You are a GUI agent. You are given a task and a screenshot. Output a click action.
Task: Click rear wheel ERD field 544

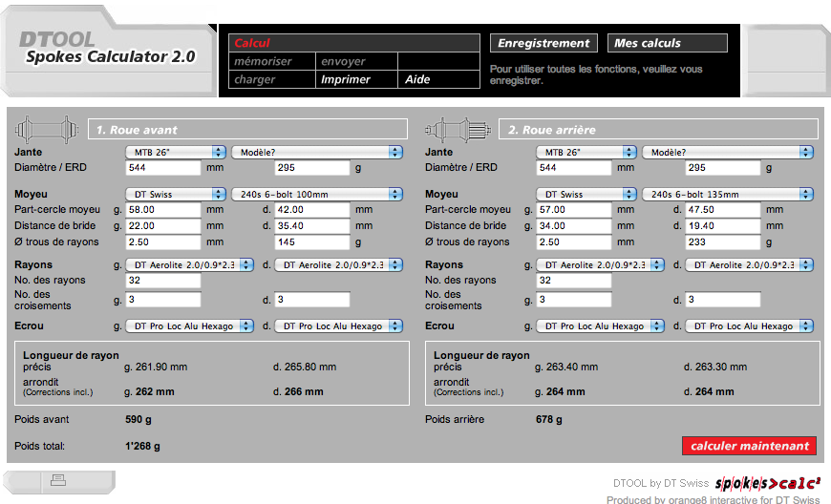pyautogui.click(x=574, y=168)
